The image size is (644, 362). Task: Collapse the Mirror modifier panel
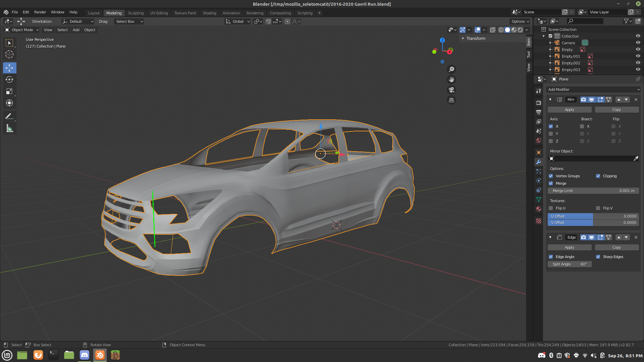coord(550,100)
